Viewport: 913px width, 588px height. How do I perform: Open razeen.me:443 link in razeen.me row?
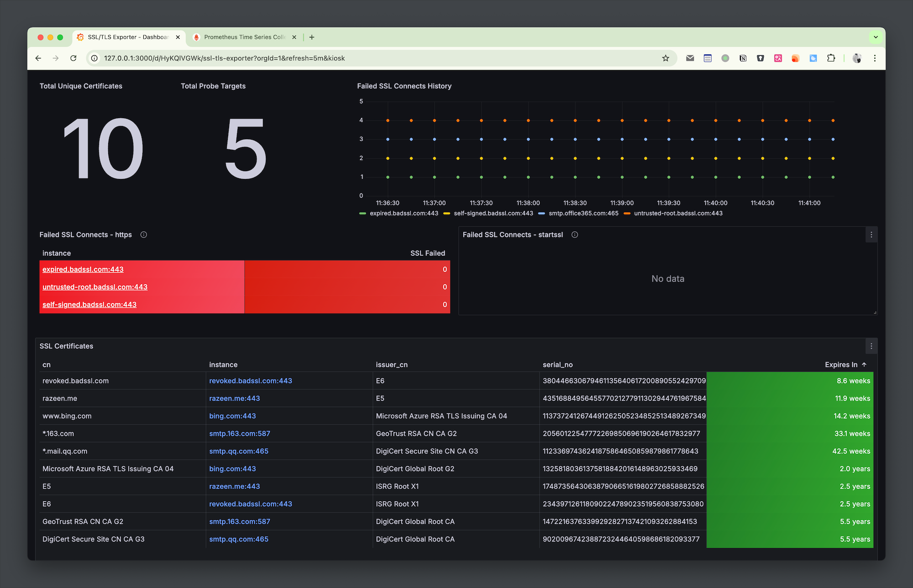tap(235, 398)
